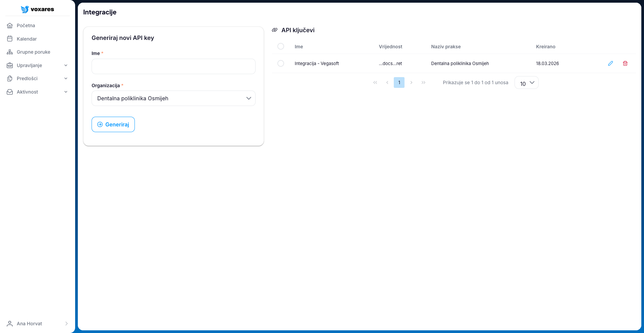Click the voxares bird logo
This screenshot has width=644, height=333.
click(25, 9)
